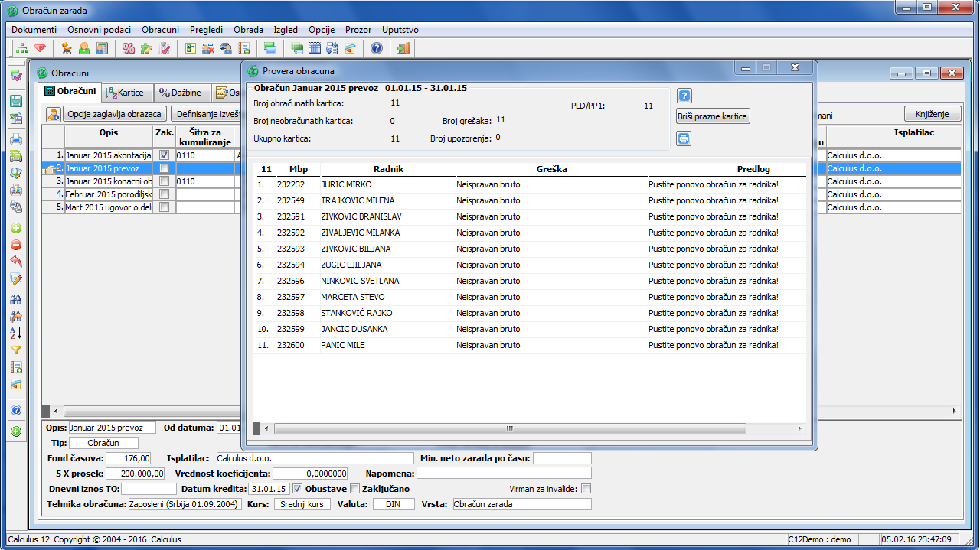The image size is (980, 550).
Task: Click the green back arrow icon at the sidebar bottom
Action: pyautogui.click(x=16, y=432)
